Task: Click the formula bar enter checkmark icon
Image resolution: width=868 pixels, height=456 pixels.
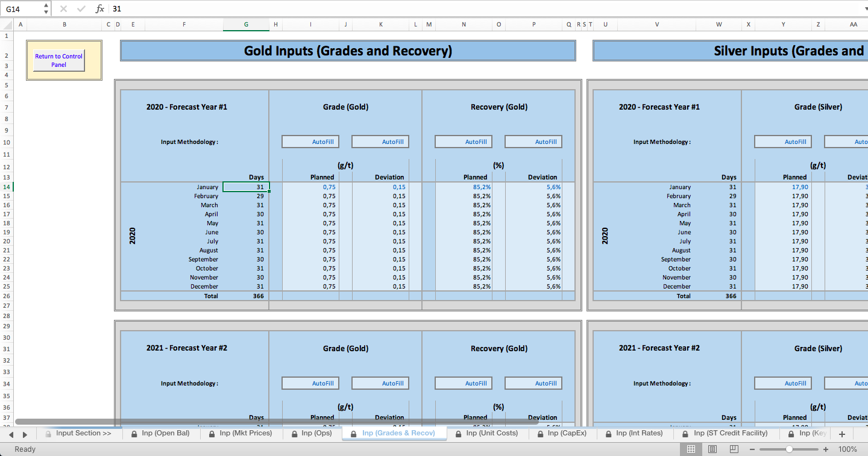Action: click(x=81, y=9)
